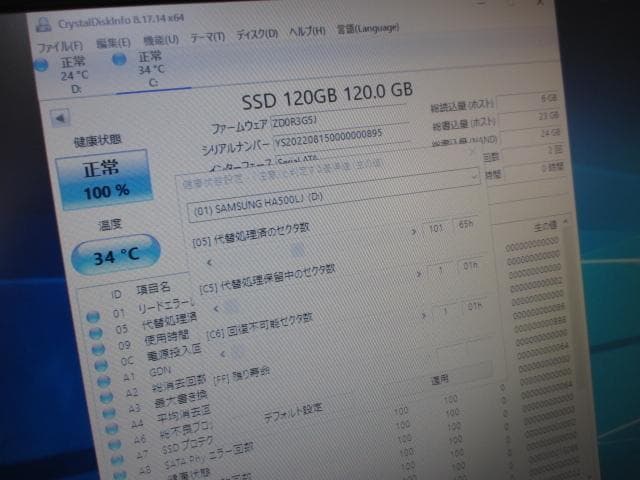The image size is (640, 480).
Task: Open the テーマ(T) menu
Action: pos(208,37)
